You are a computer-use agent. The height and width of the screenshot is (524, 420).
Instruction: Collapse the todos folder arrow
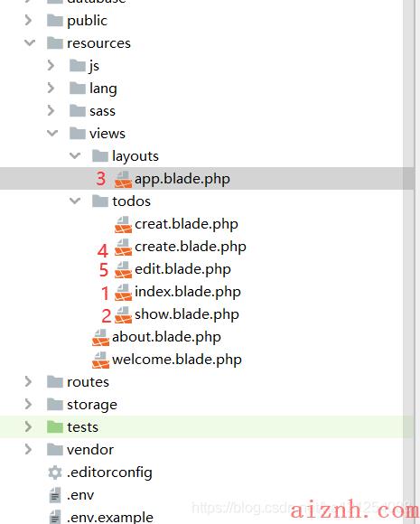pyautogui.click(x=74, y=201)
